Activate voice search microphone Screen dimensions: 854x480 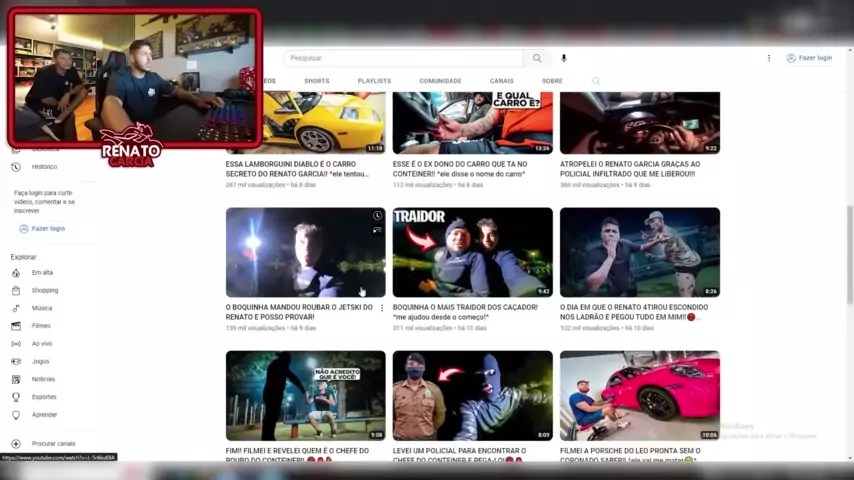(x=564, y=58)
